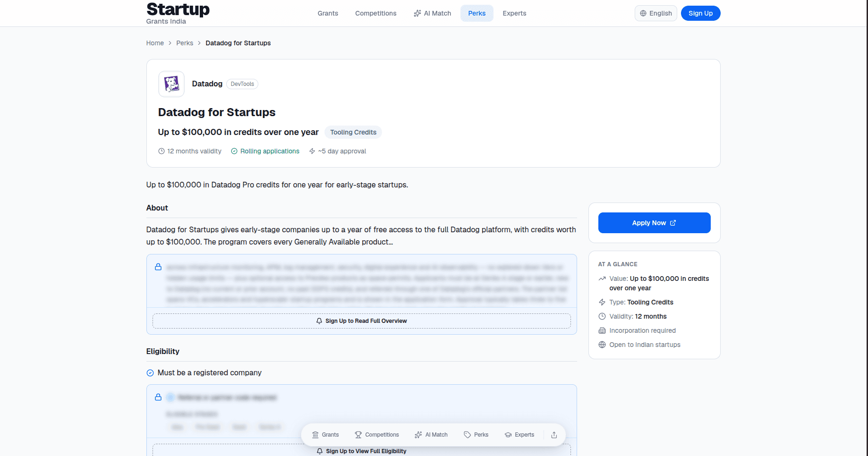Click the trend arrow icon beside Value
The image size is (868, 456).
[602, 279]
